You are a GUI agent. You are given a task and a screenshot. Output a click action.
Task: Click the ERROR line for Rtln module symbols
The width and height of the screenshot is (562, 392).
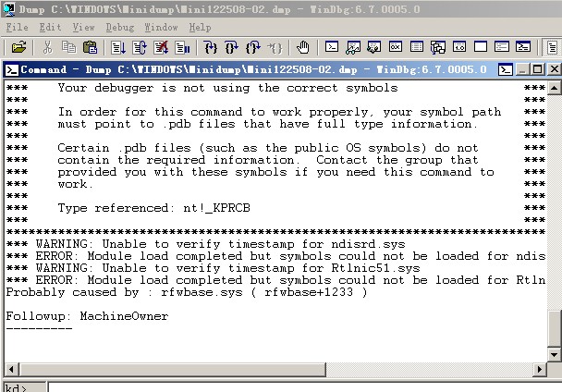click(x=275, y=280)
